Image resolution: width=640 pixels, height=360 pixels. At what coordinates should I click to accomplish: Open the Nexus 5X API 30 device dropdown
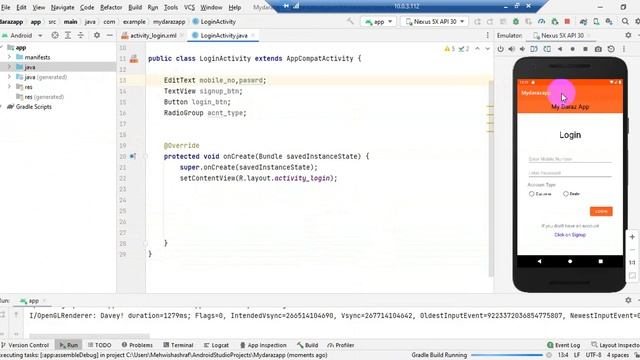click(x=435, y=21)
